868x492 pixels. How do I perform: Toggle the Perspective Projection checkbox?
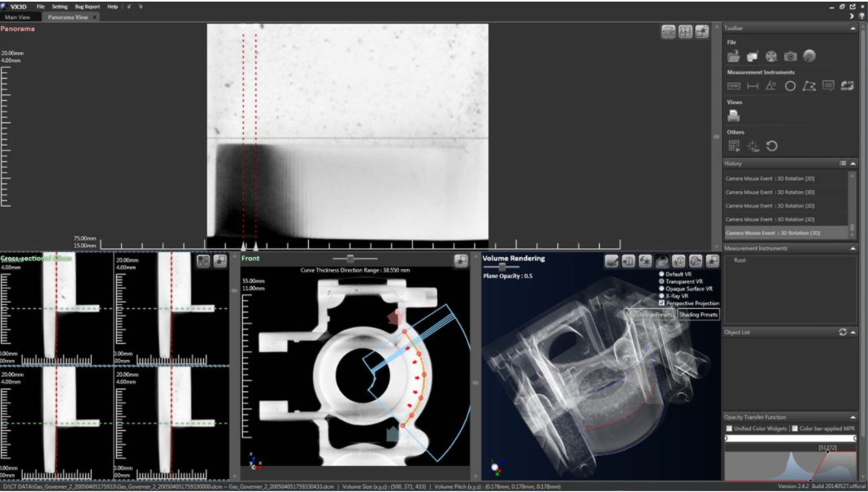pos(661,303)
